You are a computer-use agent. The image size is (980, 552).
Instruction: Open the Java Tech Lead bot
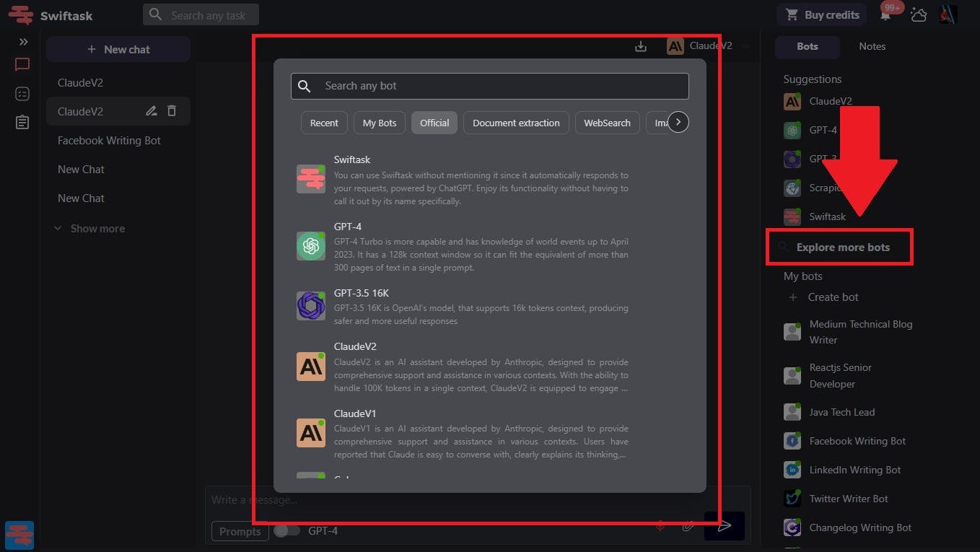coord(829,412)
